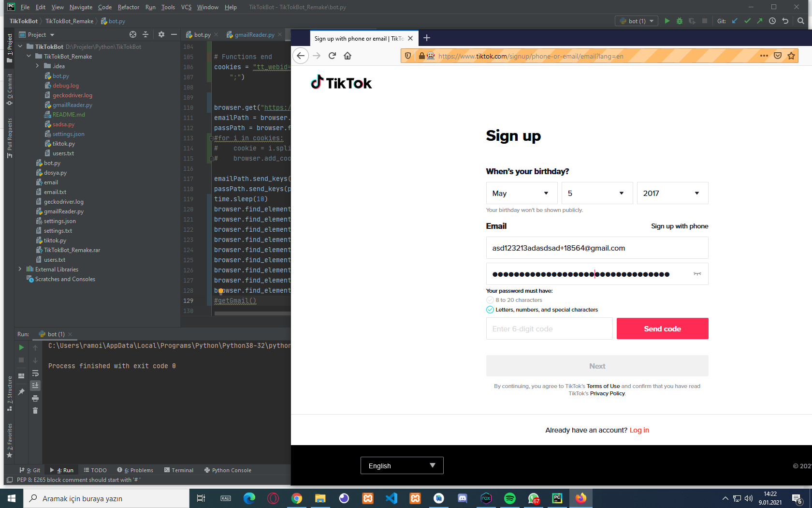Toggle password visibility eye icon
Screen dimensions: 812x508
pyautogui.click(x=697, y=274)
